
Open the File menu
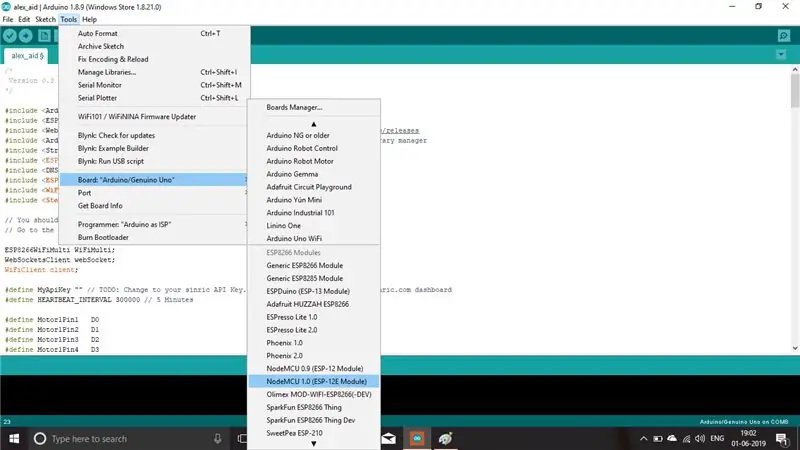click(x=8, y=19)
